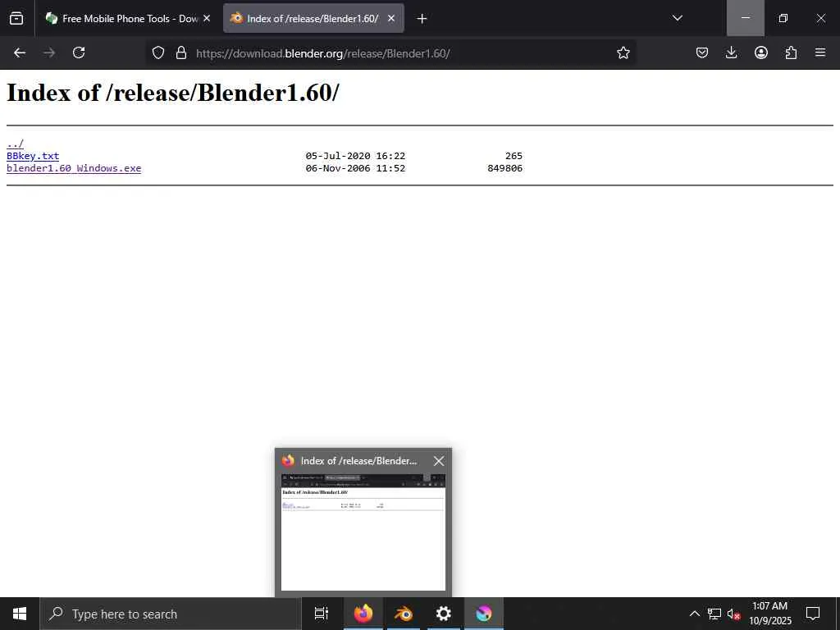Save page to Pocket icon
The width and height of the screenshot is (840, 630).
pos(702,52)
